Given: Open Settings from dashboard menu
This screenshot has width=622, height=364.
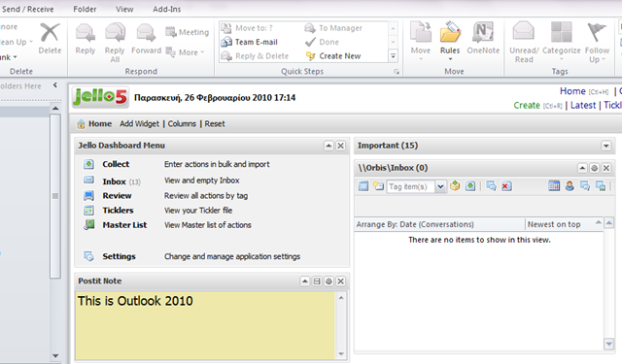Looking at the screenshot, I should (119, 256).
